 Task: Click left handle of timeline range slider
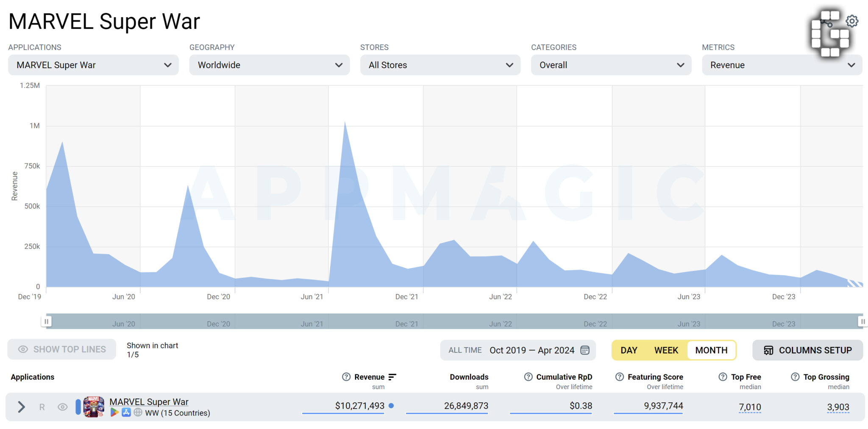coord(47,321)
